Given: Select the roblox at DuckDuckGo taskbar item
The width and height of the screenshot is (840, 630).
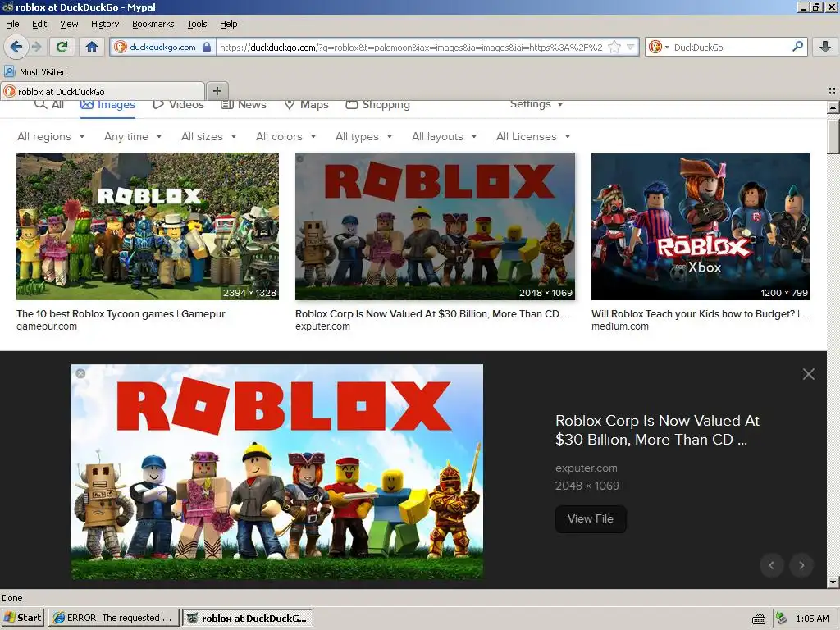Looking at the screenshot, I should point(248,618).
